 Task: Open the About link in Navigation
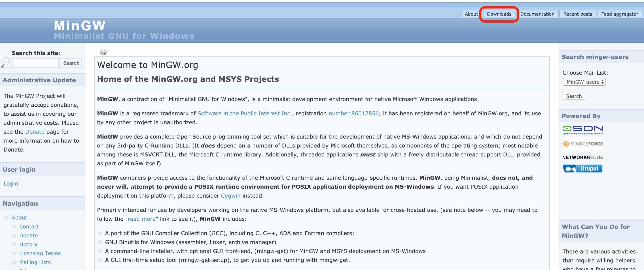click(x=19, y=217)
